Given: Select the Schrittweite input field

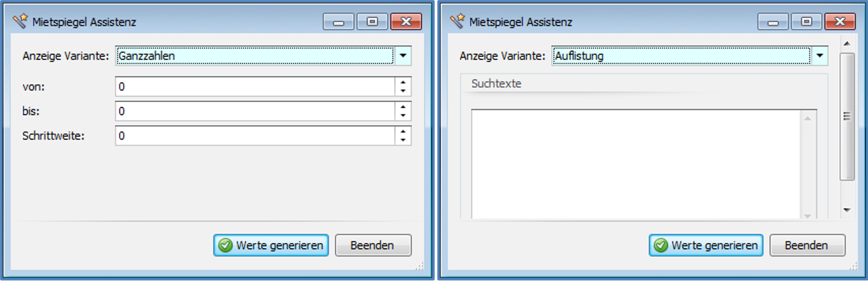Looking at the screenshot, I should (255, 135).
